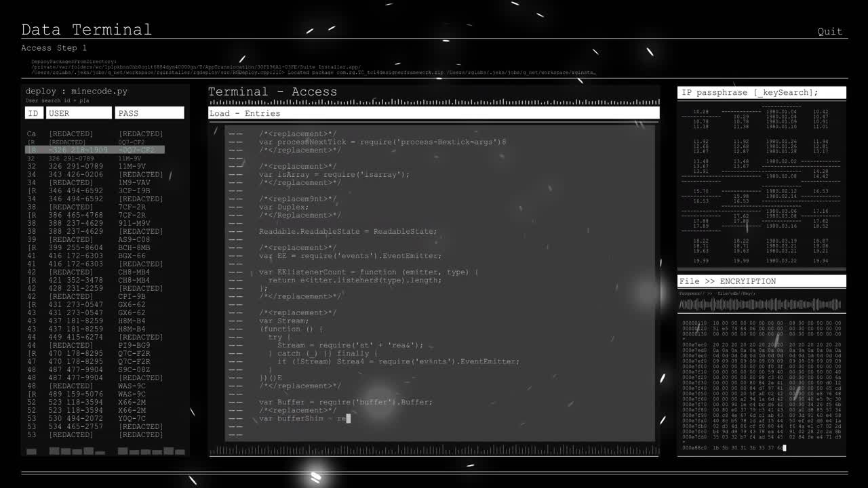Select user entry 343 426-0206

(x=76, y=174)
